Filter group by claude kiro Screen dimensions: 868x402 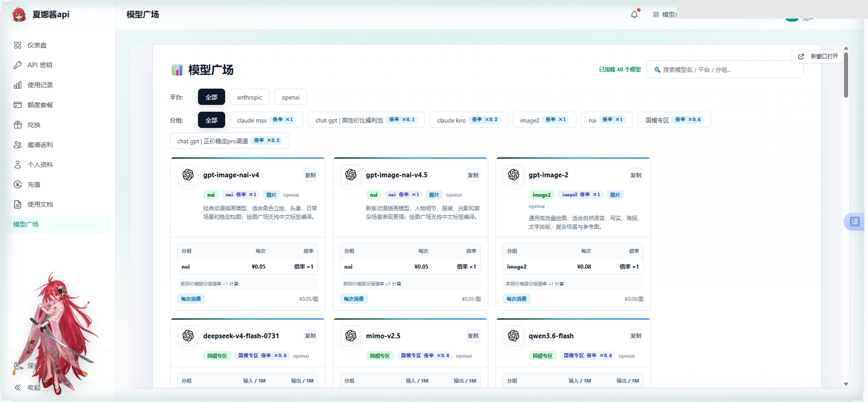[x=469, y=120]
